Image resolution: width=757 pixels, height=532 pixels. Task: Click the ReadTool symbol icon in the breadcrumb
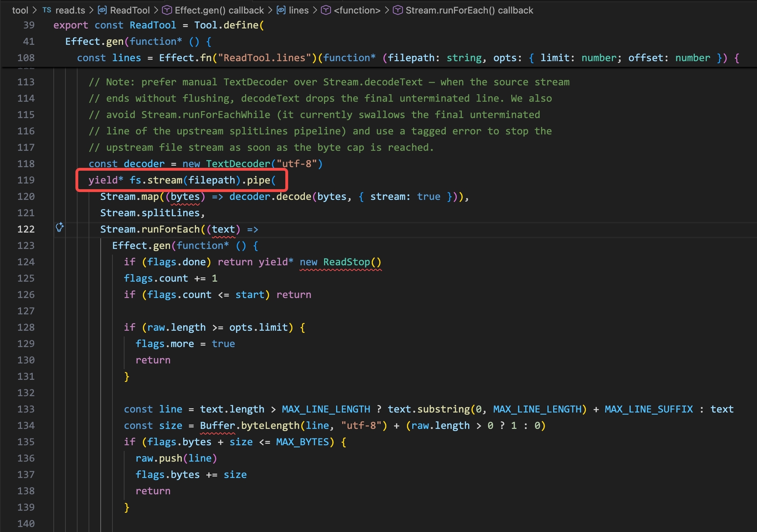point(102,10)
